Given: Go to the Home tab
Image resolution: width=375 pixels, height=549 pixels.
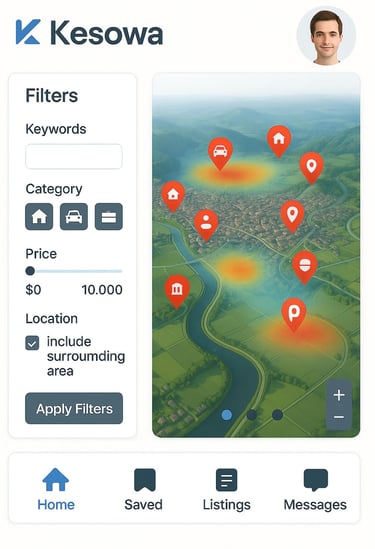Looking at the screenshot, I should [x=56, y=490].
